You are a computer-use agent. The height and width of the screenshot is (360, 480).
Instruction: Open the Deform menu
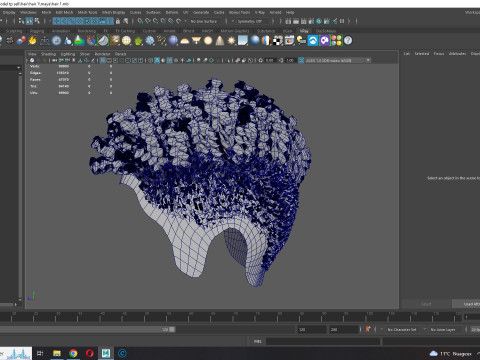pos(172,12)
